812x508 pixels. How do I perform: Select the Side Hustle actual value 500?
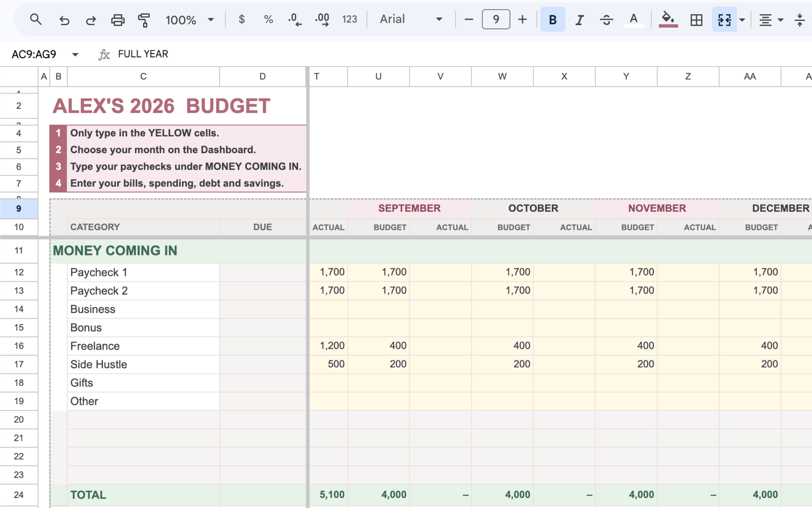pyautogui.click(x=328, y=364)
